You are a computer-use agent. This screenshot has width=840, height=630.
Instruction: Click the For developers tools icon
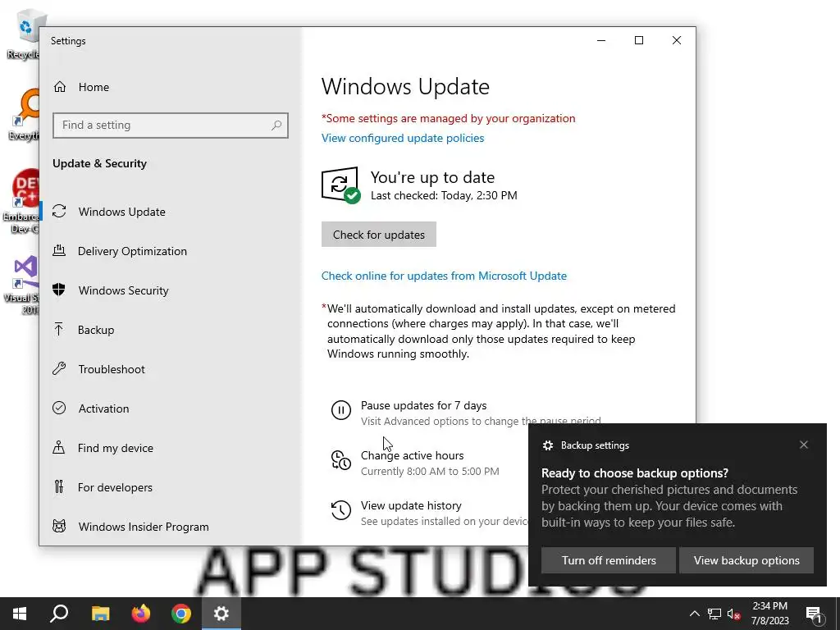(59, 486)
